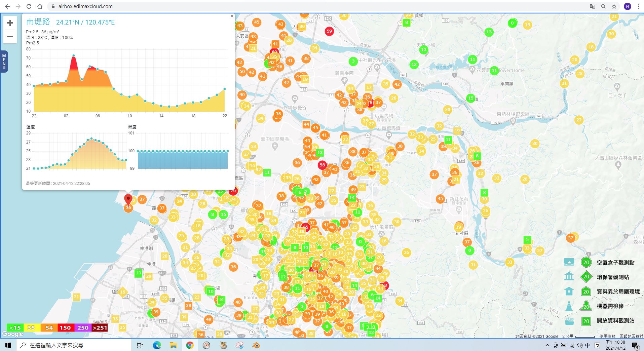Open Task View in taskbar
The image size is (644, 351).
coord(140,345)
